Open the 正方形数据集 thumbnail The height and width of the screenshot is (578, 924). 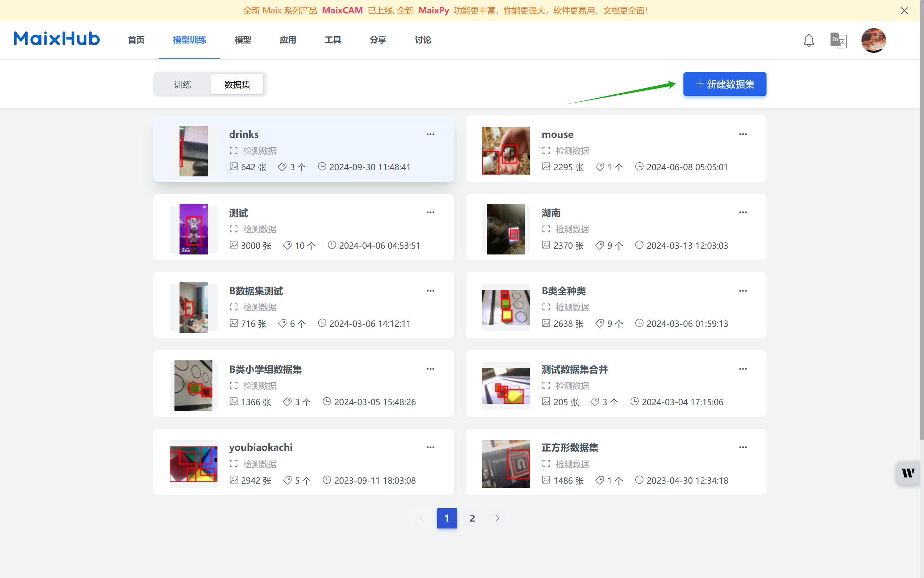tap(506, 464)
